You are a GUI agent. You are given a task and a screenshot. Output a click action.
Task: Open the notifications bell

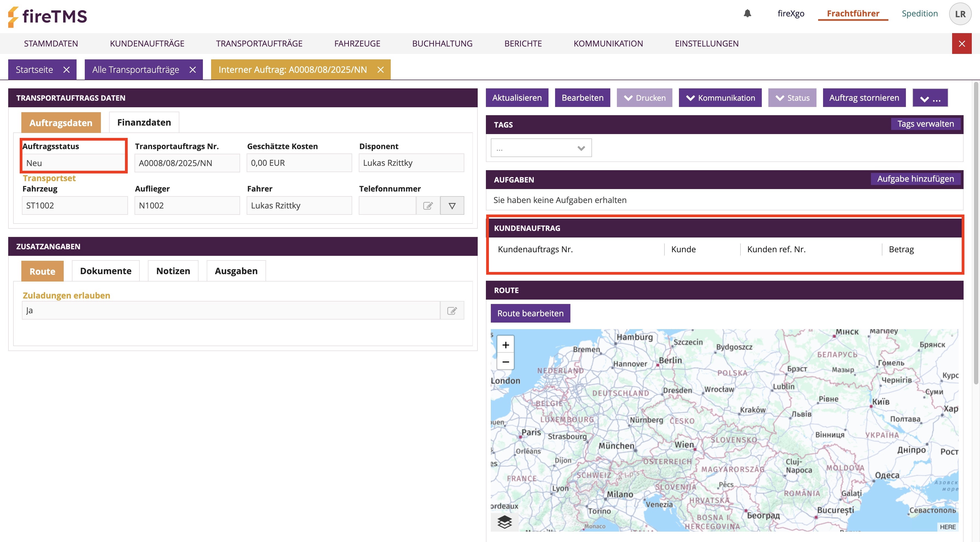747,14
